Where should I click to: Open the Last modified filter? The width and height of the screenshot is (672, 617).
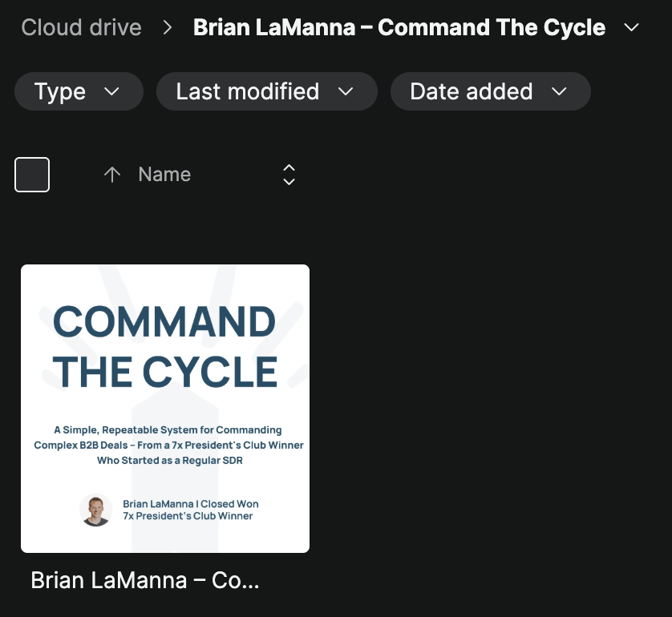[266, 91]
